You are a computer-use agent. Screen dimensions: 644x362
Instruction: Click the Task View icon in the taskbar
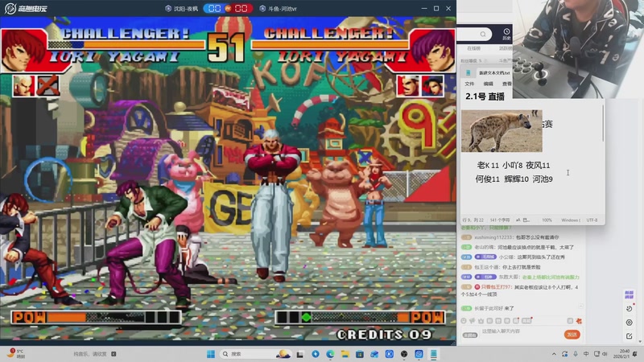click(300, 354)
